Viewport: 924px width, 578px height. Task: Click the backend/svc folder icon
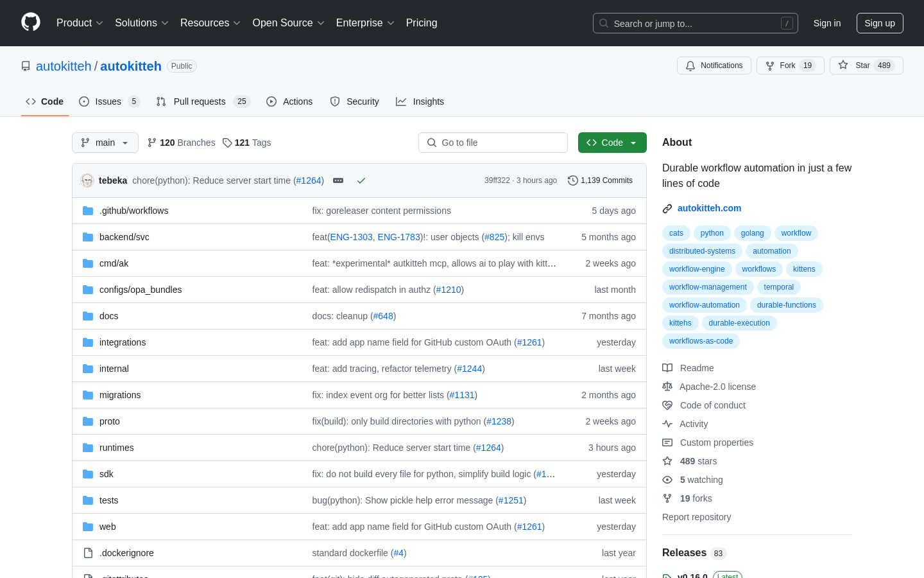coord(88,237)
